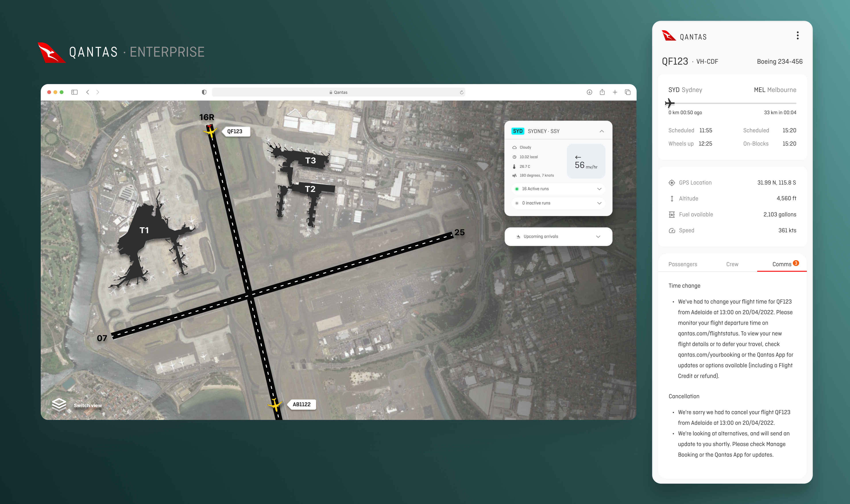Click the Cloudy weather icon
Viewport: 850px width, 504px height.
pyautogui.click(x=514, y=147)
